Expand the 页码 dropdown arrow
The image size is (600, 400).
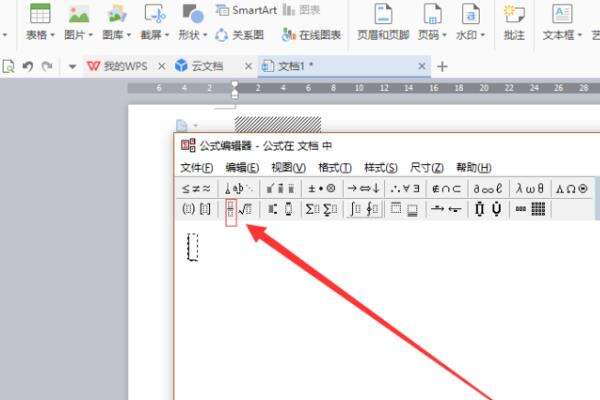[444, 35]
